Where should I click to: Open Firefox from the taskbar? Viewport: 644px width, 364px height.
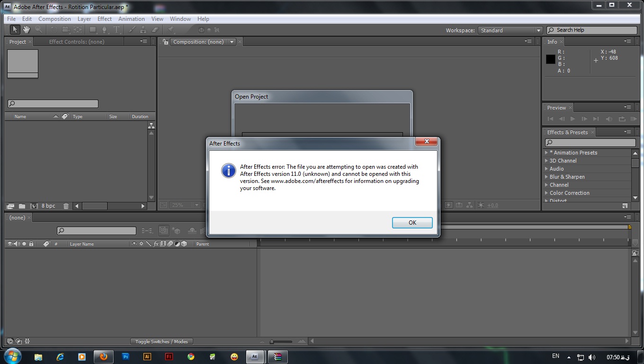104,356
